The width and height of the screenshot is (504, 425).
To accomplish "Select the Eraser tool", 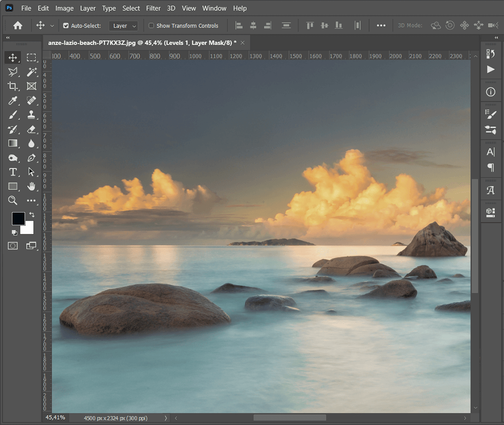I will point(31,129).
